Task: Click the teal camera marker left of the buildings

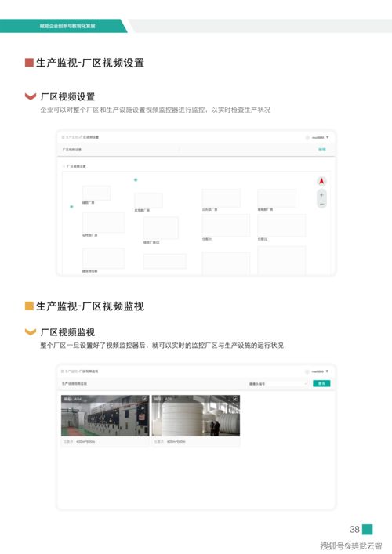Action: coord(71,207)
